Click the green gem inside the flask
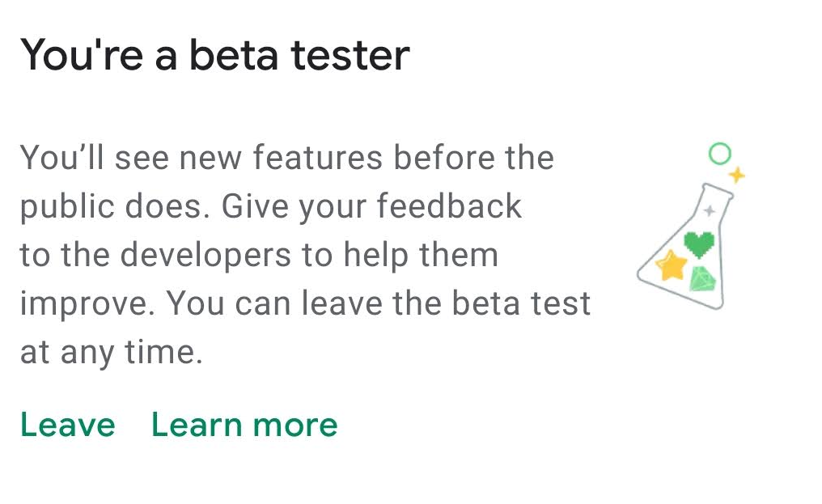 click(702, 277)
